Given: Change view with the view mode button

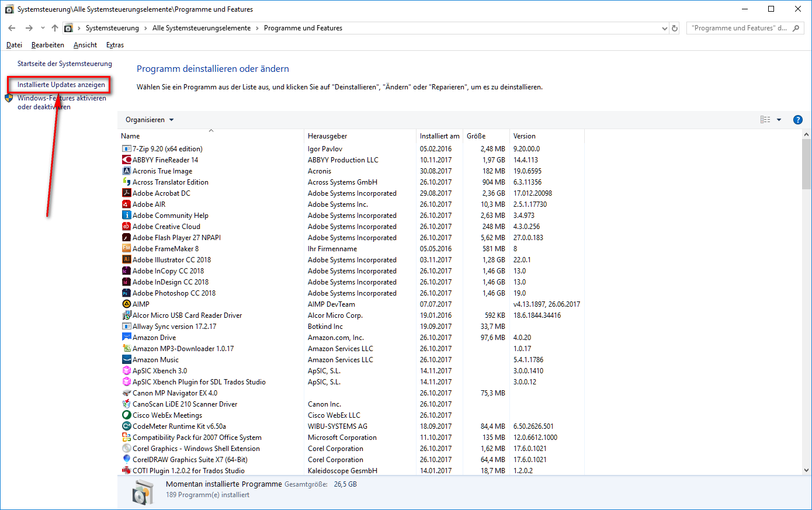Looking at the screenshot, I should (x=765, y=120).
